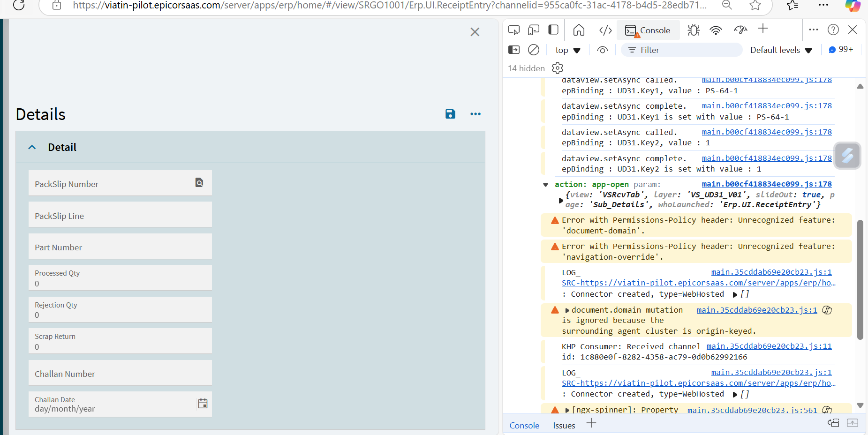Click the Part Number field
868x435 pixels.
[120, 247]
